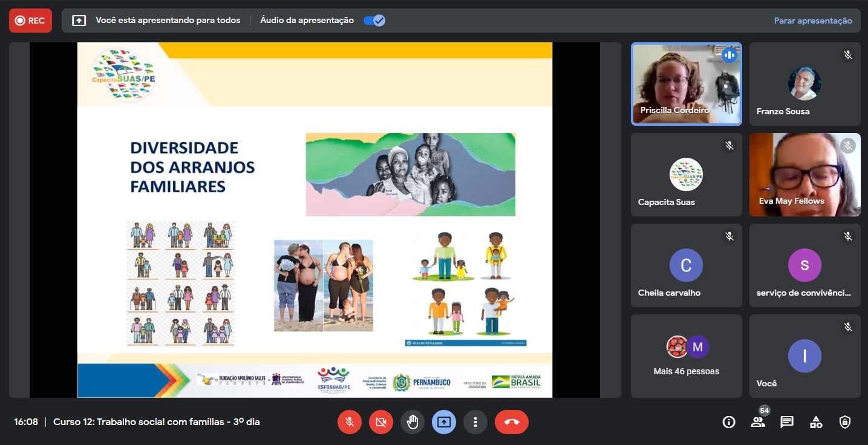The width and height of the screenshot is (868, 445).
Task: Click the red REC recording indicator
Action: [30, 21]
